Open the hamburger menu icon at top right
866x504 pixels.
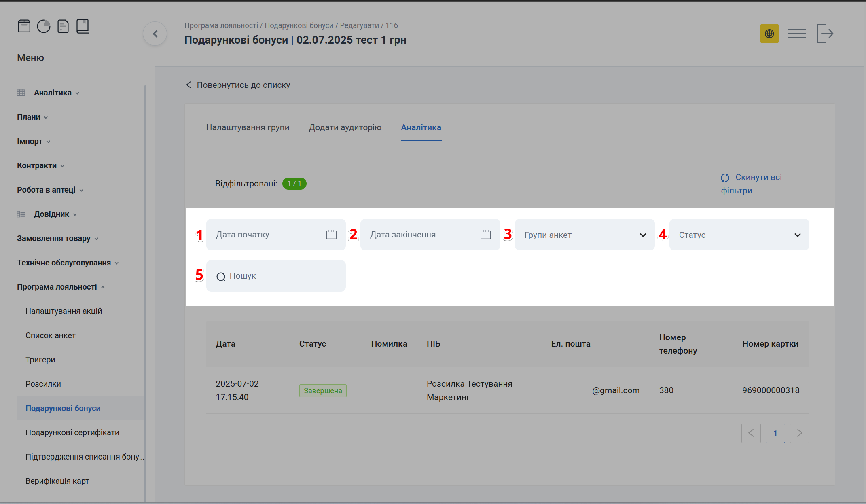pos(797,34)
